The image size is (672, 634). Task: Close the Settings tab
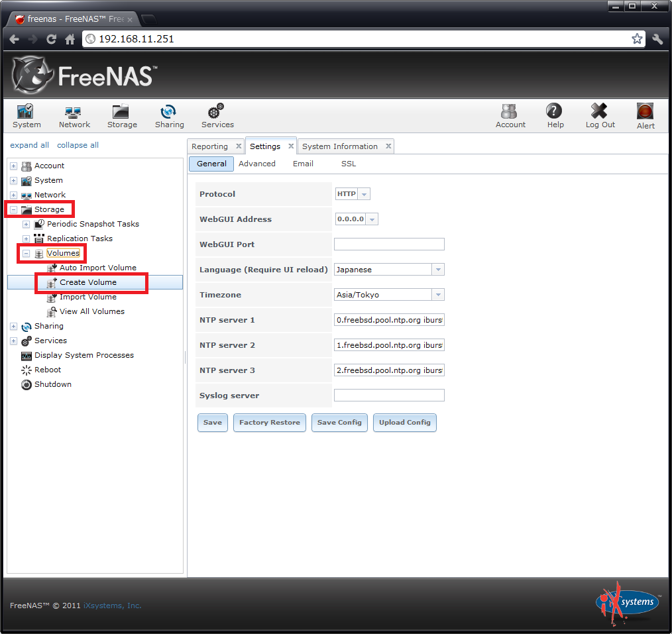[x=291, y=146]
